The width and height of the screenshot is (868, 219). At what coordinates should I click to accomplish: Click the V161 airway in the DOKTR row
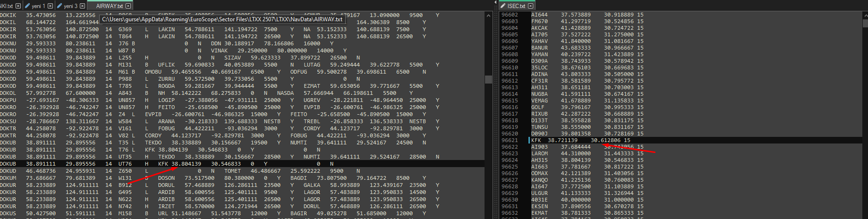tap(125, 128)
